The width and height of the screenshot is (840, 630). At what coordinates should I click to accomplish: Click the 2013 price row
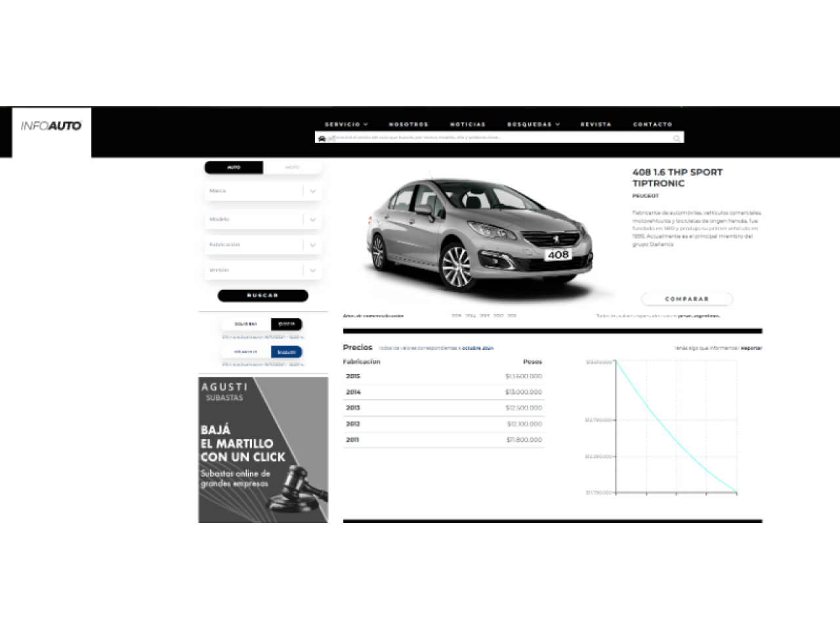444,408
